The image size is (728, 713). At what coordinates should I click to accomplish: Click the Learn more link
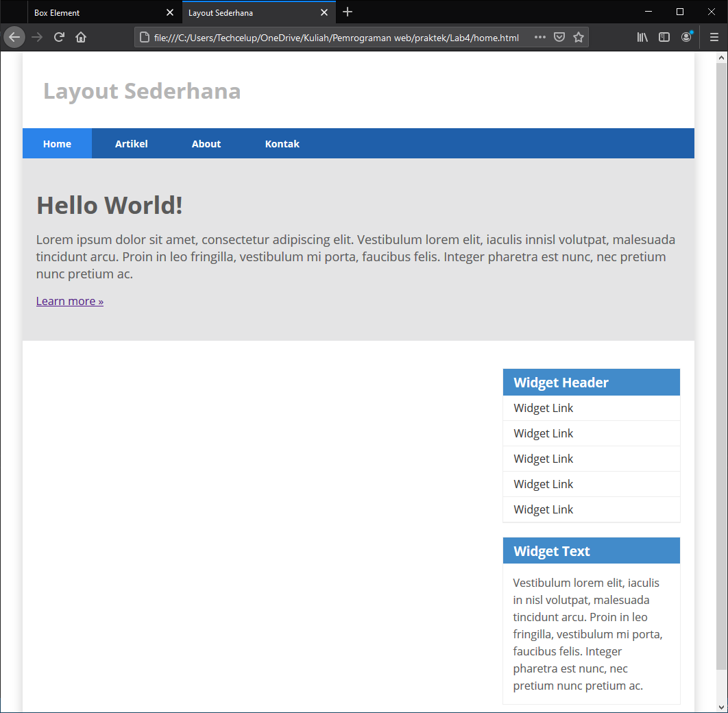(x=69, y=301)
